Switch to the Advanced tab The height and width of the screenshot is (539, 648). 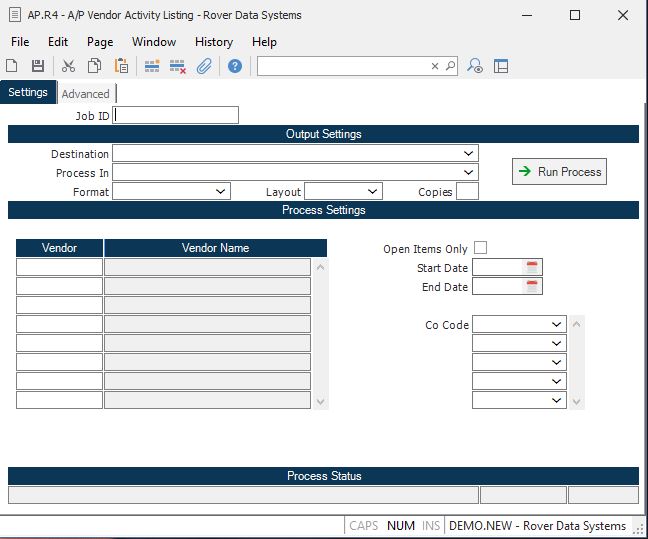(x=86, y=94)
